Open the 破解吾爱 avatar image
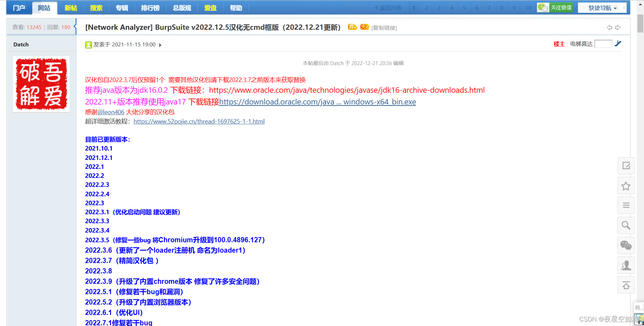Image resolution: width=644 pixels, height=326 pixels. tap(41, 84)
